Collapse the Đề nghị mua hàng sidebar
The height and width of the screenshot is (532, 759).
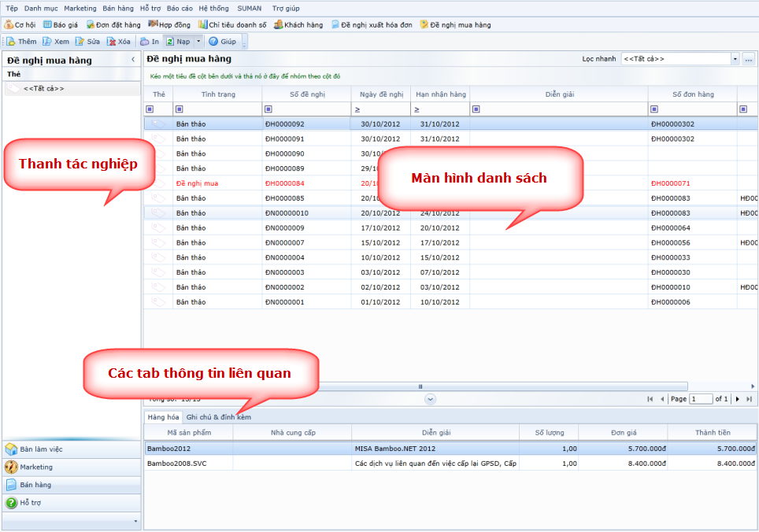[x=132, y=60]
